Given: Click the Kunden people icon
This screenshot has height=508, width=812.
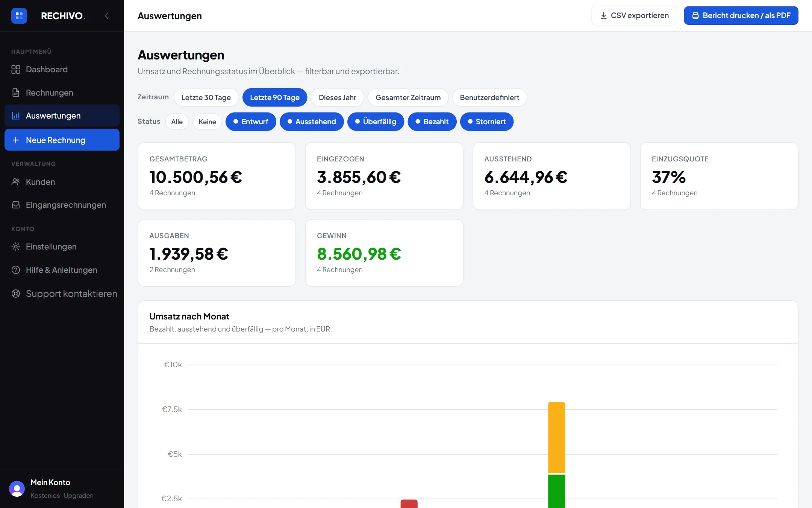Looking at the screenshot, I should click(16, 182).
